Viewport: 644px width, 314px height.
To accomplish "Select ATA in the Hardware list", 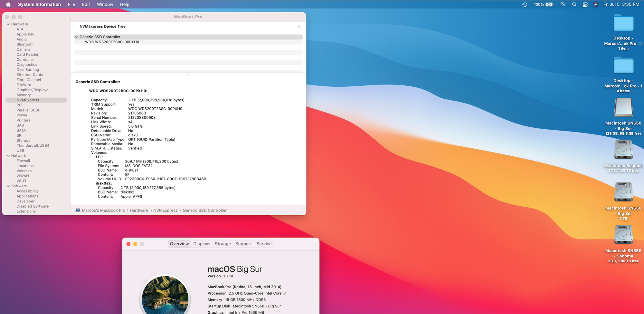I will (20, 29).
